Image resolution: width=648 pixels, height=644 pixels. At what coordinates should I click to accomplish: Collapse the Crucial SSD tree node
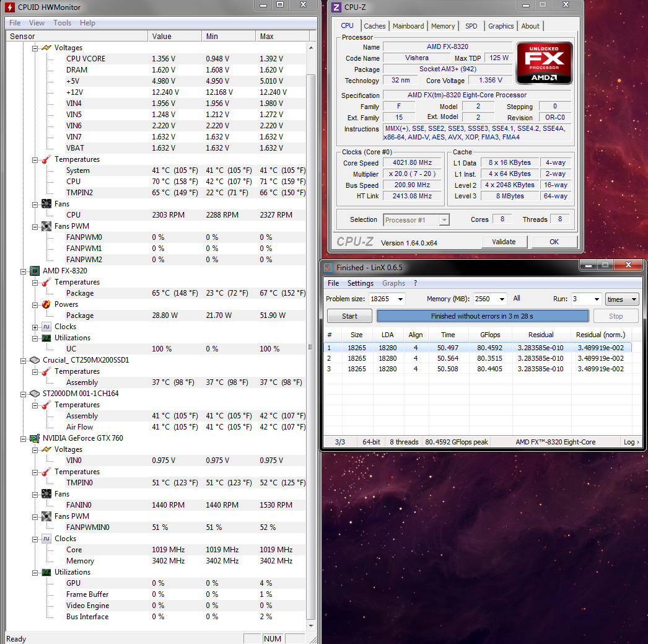[24, 361]
